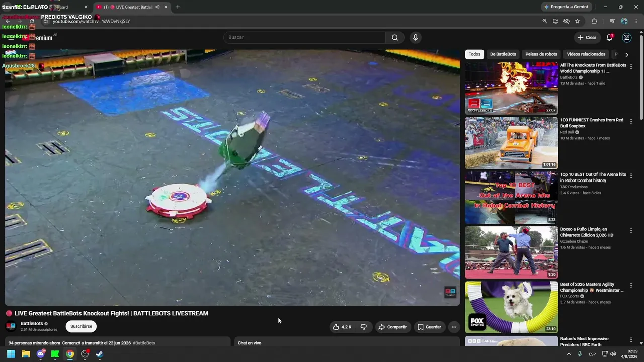Switch to Chrome on the taskbar

(x=70, y=354)
